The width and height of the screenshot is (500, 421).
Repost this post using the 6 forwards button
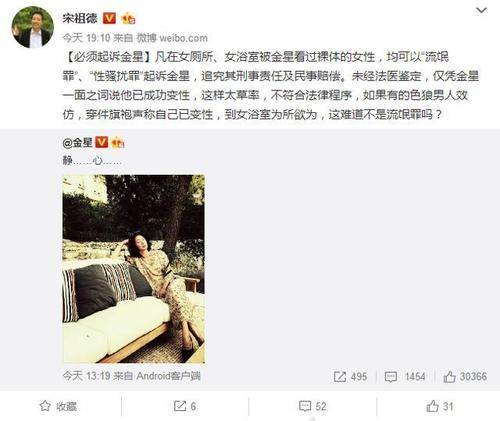pyautogui.click(x=185, y=406)
